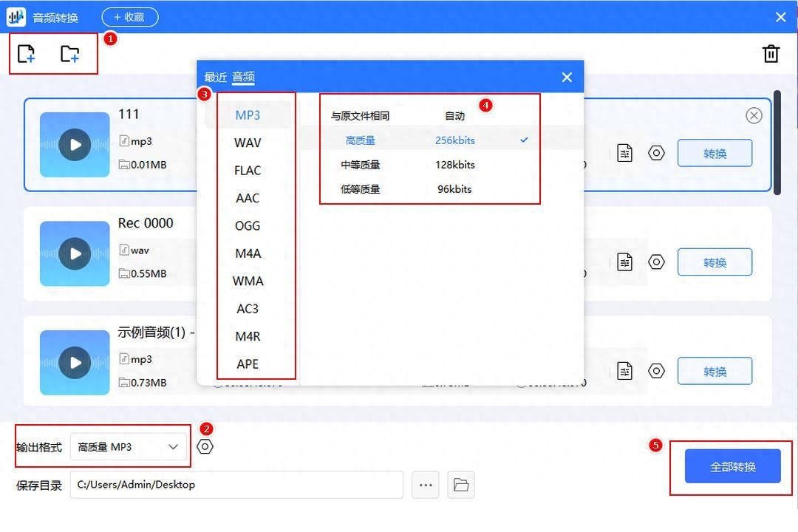The width and height of the screenshot is (798, 532).
Task: Close the format selection popup
Action: tap(567, 77)
